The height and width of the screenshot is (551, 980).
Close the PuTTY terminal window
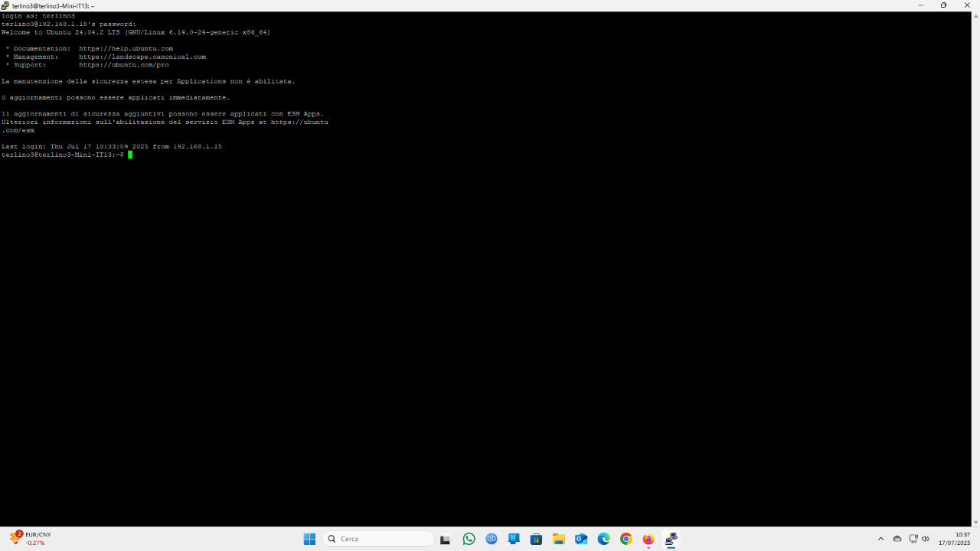pyautogui.click(x=967, y=5)
